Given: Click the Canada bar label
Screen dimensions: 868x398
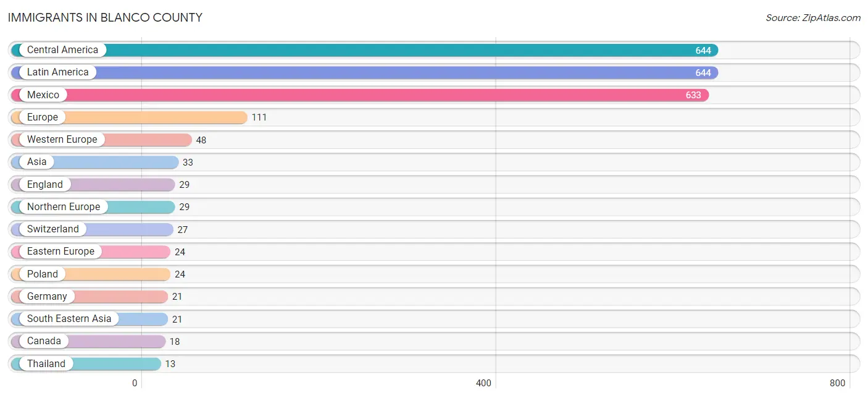Looking at the screenshot, I should tap(44, 341).
